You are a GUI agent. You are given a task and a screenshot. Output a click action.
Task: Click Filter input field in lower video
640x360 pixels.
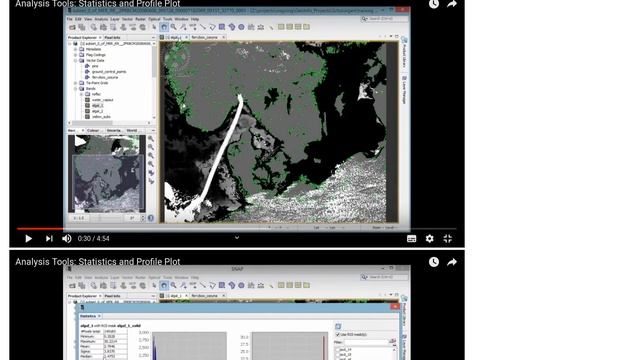[365, 342]
